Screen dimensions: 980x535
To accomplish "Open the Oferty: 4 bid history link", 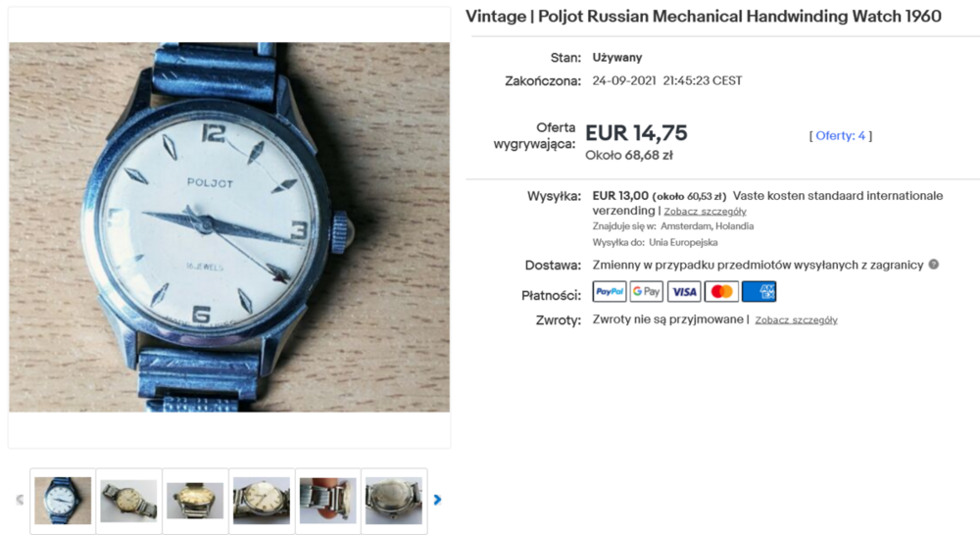I will pyautogui.click(x=841, y=135).
